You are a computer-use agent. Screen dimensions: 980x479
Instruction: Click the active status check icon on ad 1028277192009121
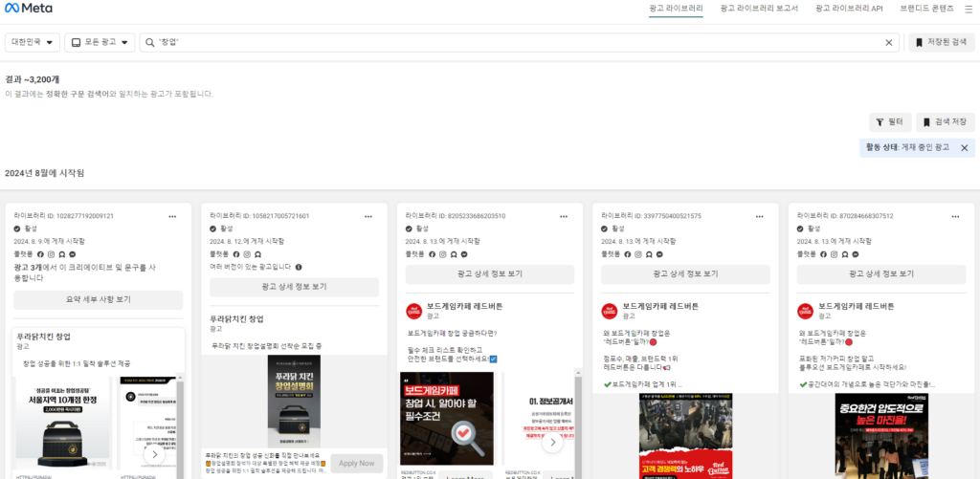(17, 229)
